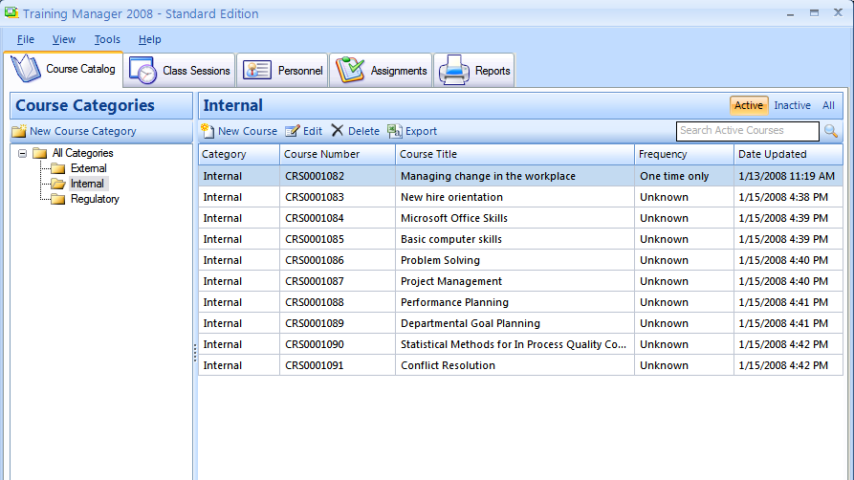Open the View menu
854x480 pixels.
pyautogui.click(x=64, y=39)
